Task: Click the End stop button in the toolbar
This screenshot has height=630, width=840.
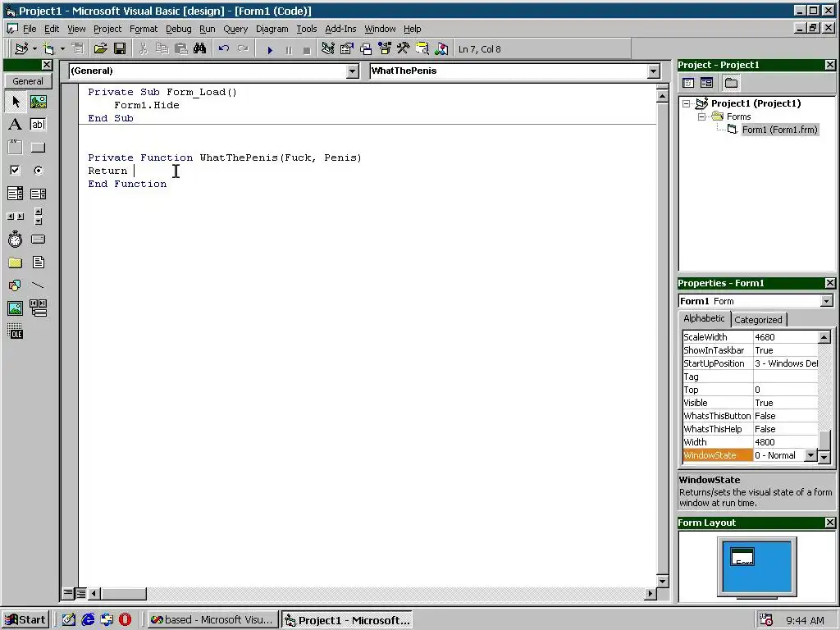Action: pos(307,50)
